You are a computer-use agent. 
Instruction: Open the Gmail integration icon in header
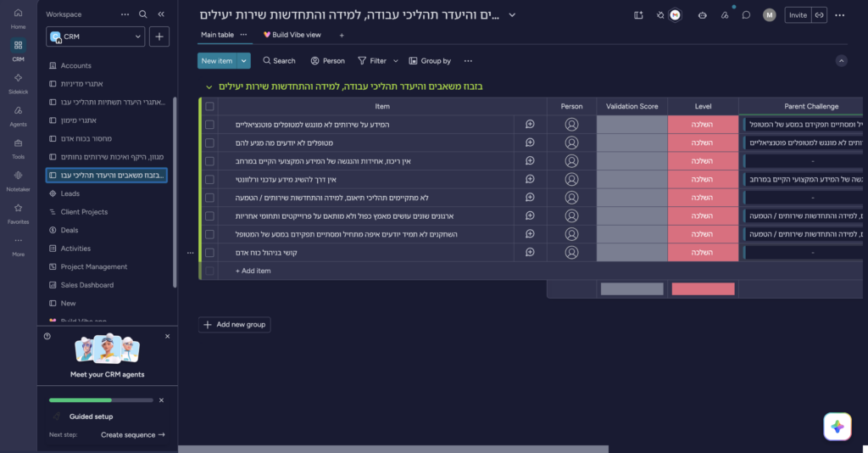coord(675,15)
